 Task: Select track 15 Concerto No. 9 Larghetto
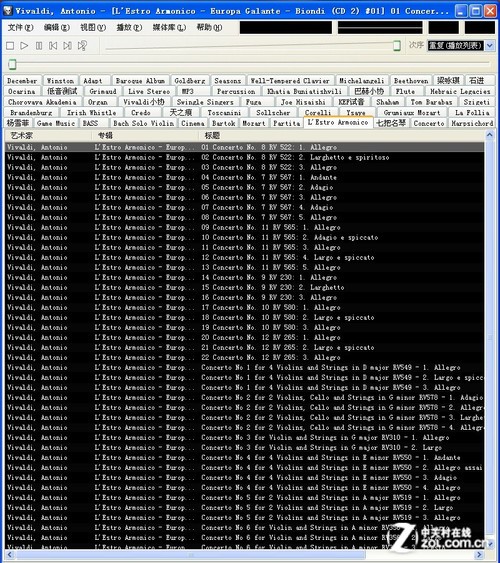coord(244,287)
